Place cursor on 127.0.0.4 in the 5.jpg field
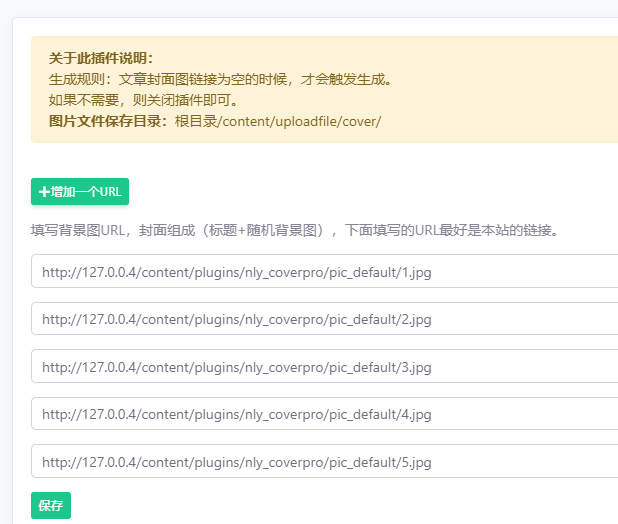Screen dimensions: 618x524 point(103,462)
